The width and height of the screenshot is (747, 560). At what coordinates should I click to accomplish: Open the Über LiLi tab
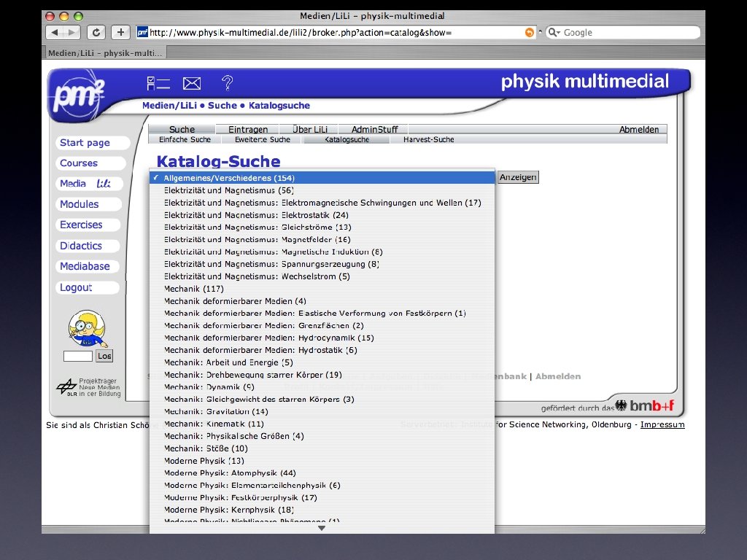[309, 129]
